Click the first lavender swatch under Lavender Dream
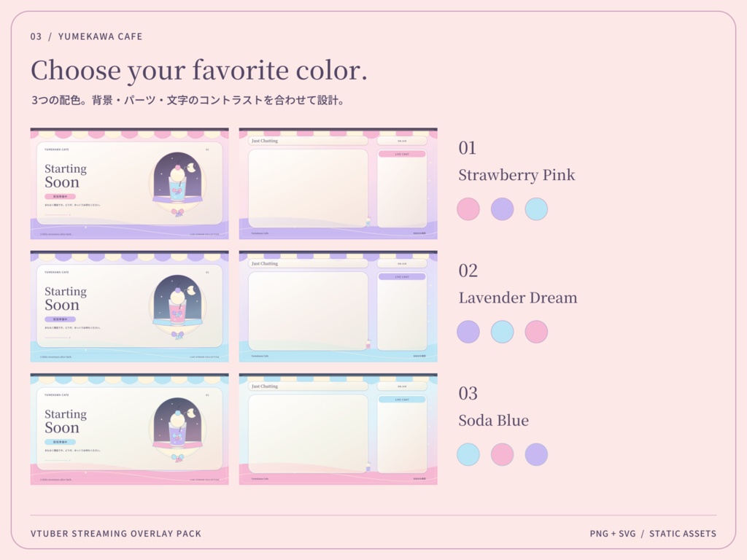The width and height of the screenshot is (747, 560). [x=468, y=332]
